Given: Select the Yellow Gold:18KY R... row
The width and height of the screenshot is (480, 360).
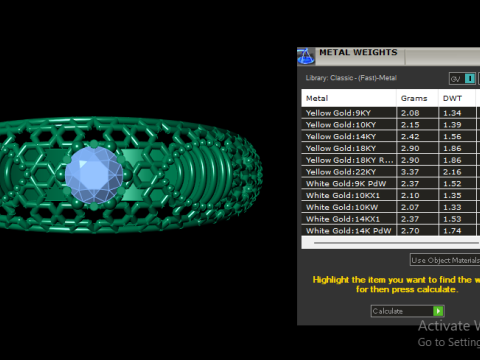Looking at the screenshot, I should (x=391, y=160).
